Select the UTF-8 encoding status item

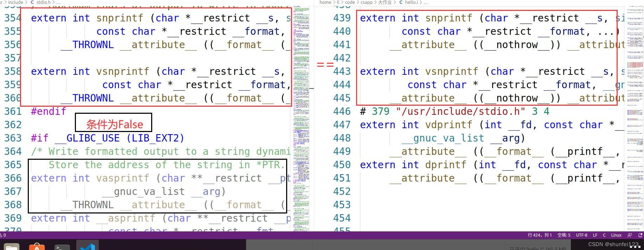(581, 235)
